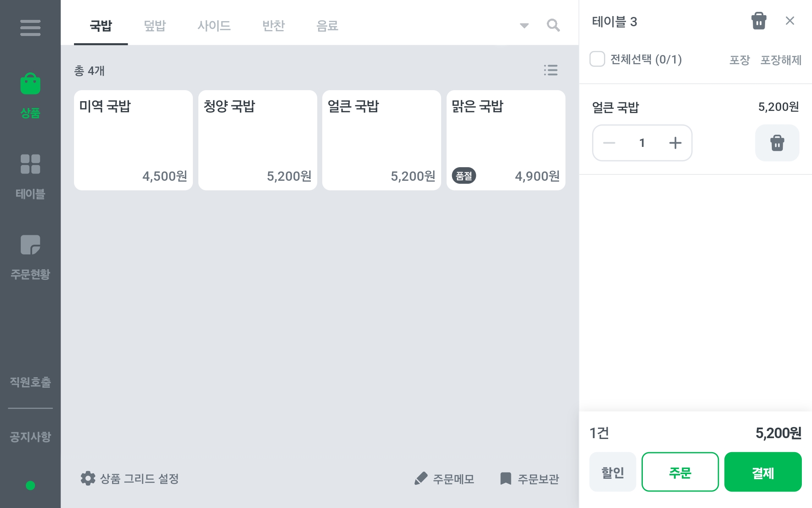Viewport: 812px width, 508px height.
Task: Switch to the 덮밥 tab
Action: [x=155, y=26]
